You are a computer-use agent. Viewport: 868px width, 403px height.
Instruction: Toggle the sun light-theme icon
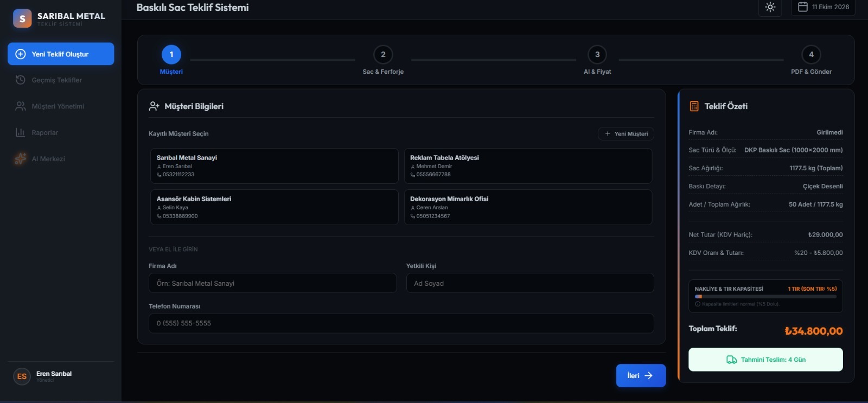(x=770, y=7)
